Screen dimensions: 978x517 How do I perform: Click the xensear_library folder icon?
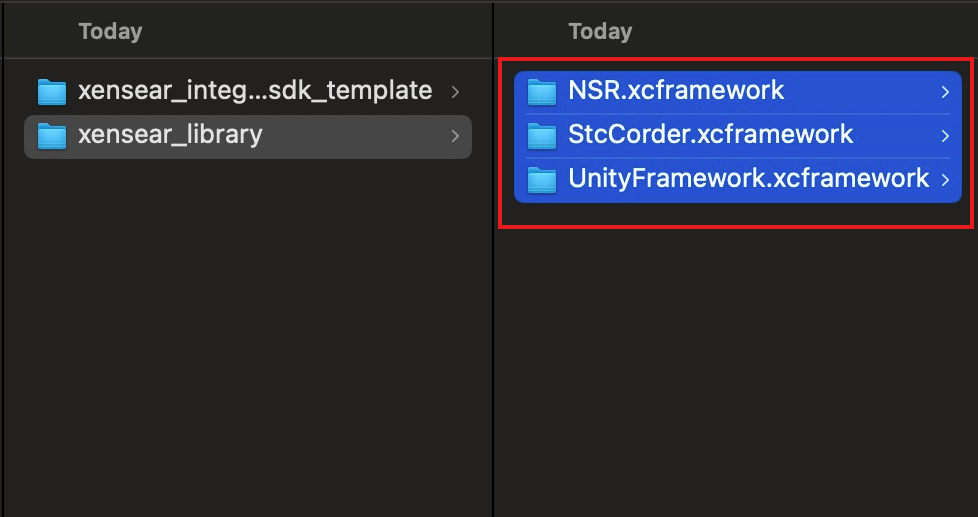point(51,135)
